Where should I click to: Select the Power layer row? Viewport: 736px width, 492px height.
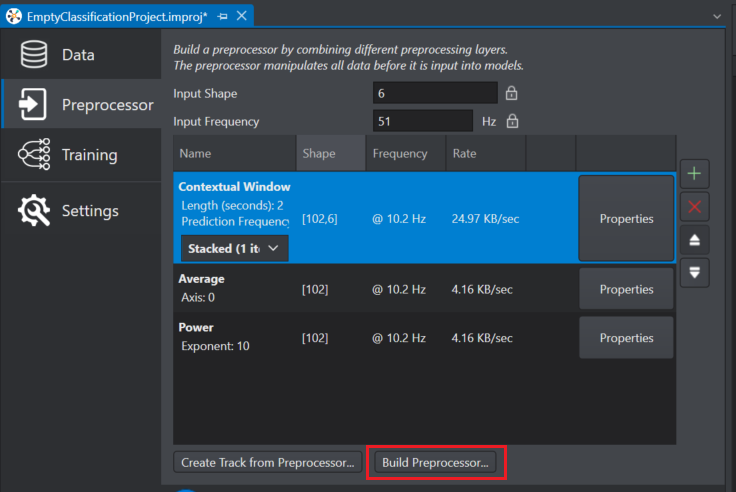[x=376, y=338]
